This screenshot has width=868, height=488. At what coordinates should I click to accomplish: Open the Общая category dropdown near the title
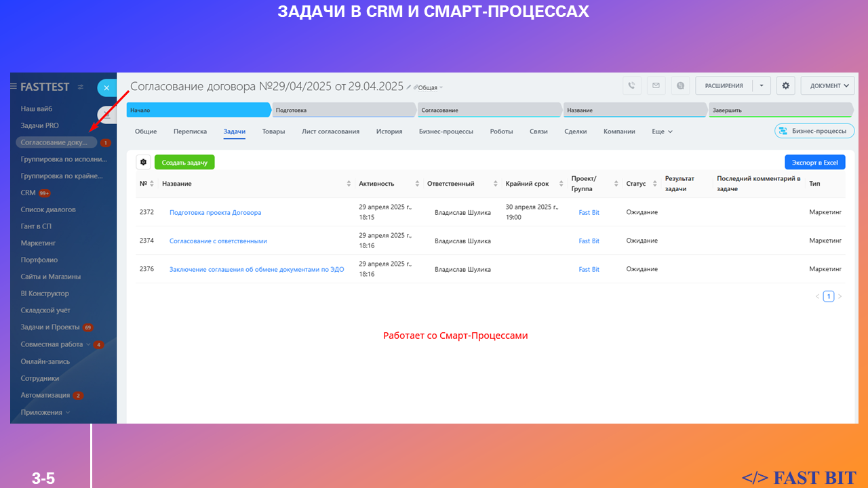[429, 87]
